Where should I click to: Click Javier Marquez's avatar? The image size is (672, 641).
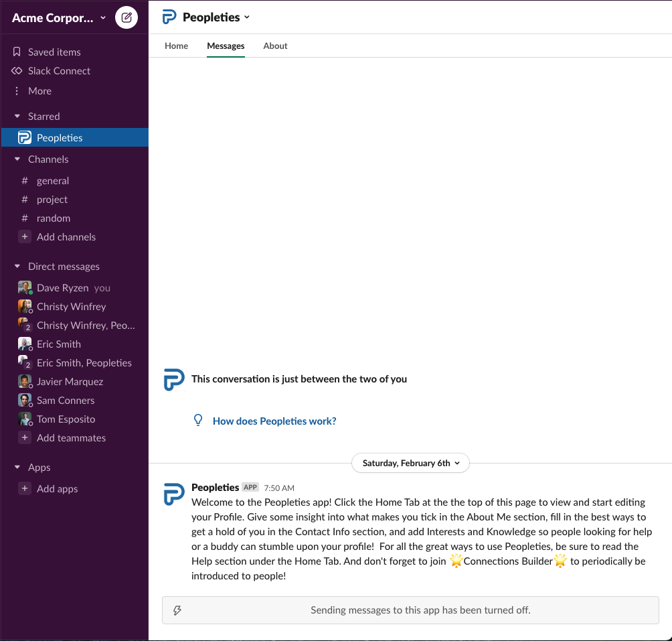(x=25, y=382)
